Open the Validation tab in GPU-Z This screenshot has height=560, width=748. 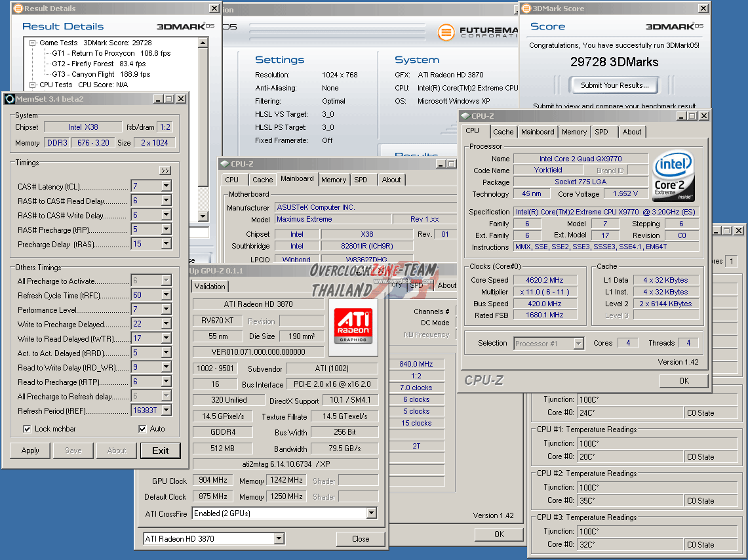[210, 286]
